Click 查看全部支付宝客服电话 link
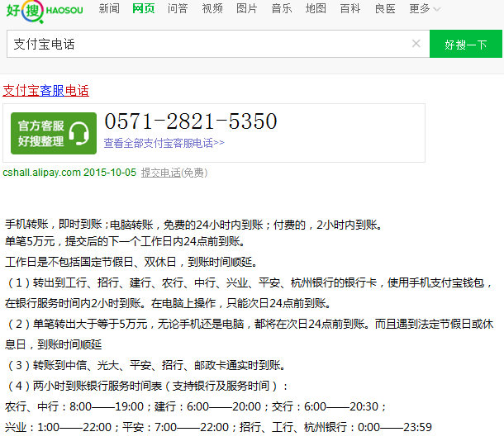The image size is (504, 446). 164,143
